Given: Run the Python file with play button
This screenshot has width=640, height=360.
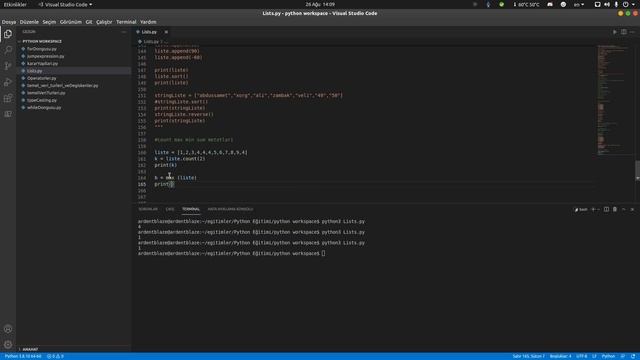Looking at the screenshot, I should click(x=615, y=32).
